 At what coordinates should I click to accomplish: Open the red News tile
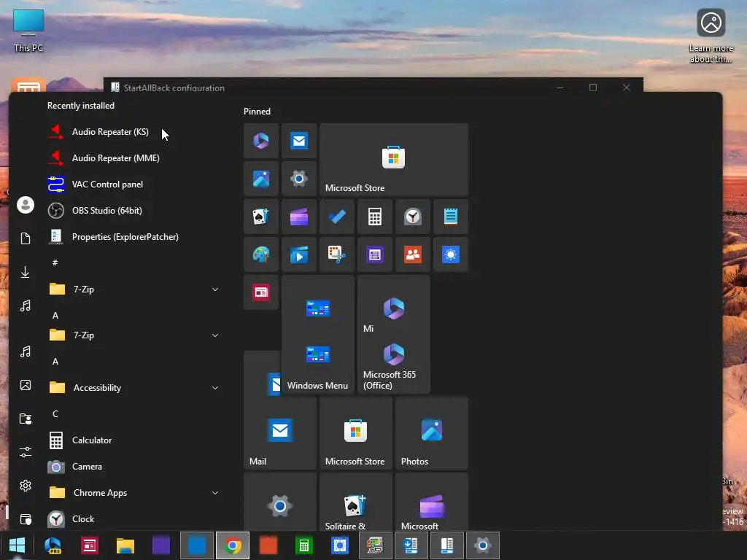(x=261, y=292)
